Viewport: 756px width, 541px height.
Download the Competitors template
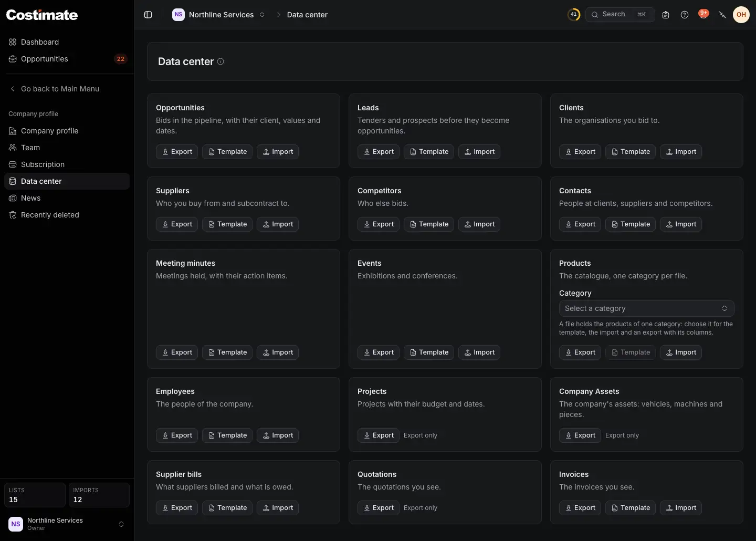coord(429,224)
